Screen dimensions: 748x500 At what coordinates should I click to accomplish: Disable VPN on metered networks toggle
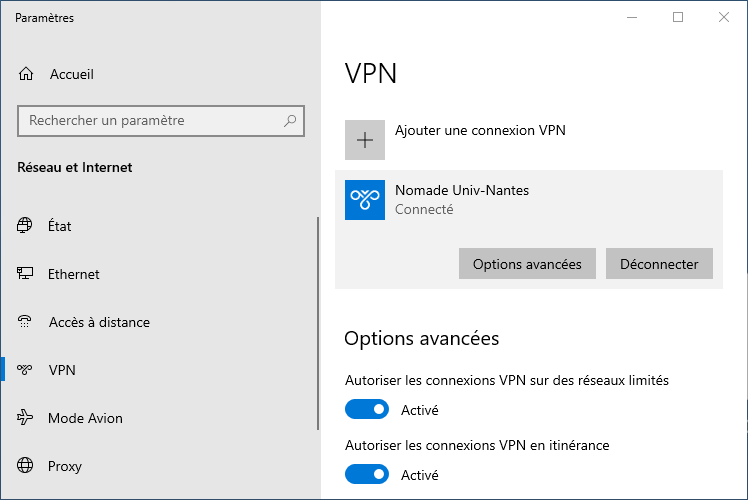[x=367, y=409]
